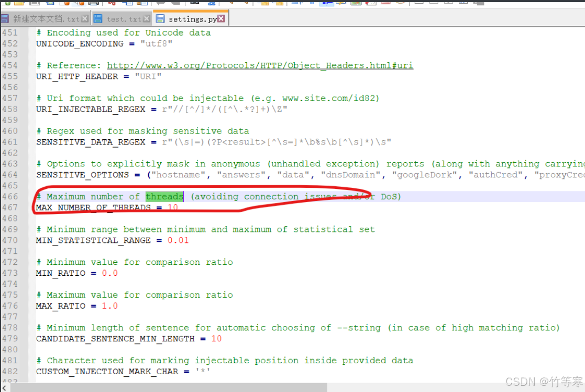Place cursor on MAX_NUMBER_OF_THREADS value 10
Viewport: 585px width, 392px height.
pos(172,208)
